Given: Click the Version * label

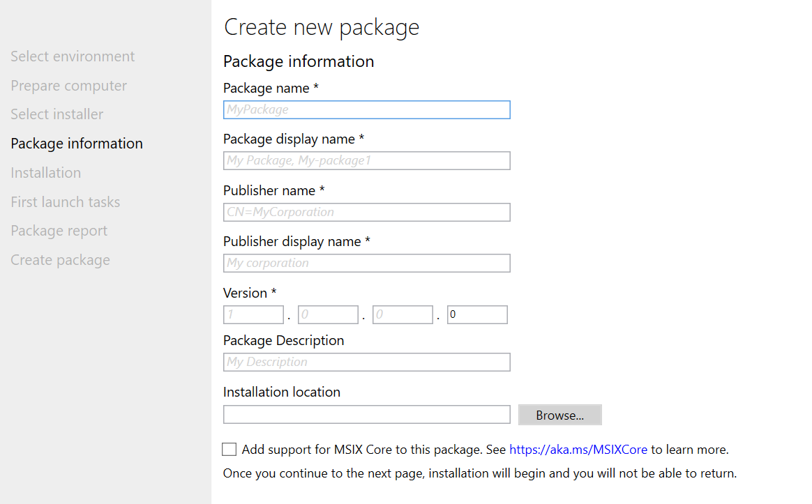Looking at the screenshot, I should (250, 293).
